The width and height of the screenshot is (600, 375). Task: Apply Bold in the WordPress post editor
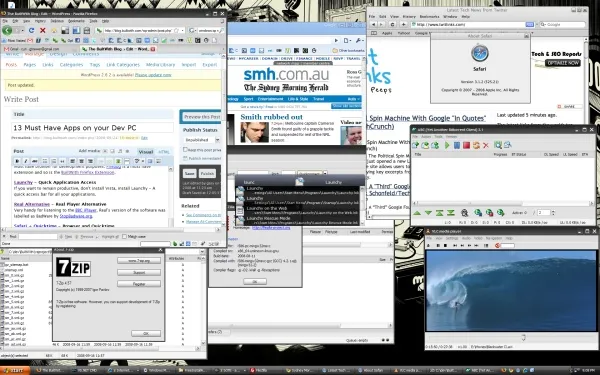[x=17, y=161]
